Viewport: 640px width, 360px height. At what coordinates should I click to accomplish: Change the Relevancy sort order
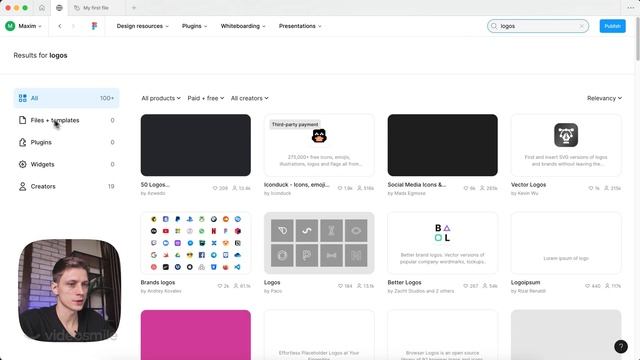(604, 98)
